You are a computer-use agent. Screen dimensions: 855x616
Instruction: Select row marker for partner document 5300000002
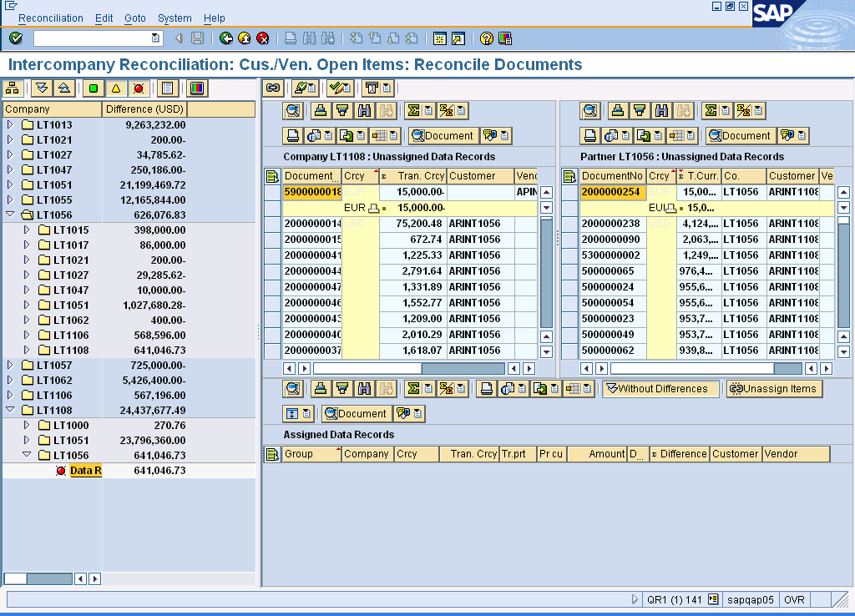pyautogui.click(x=569, y=255)
